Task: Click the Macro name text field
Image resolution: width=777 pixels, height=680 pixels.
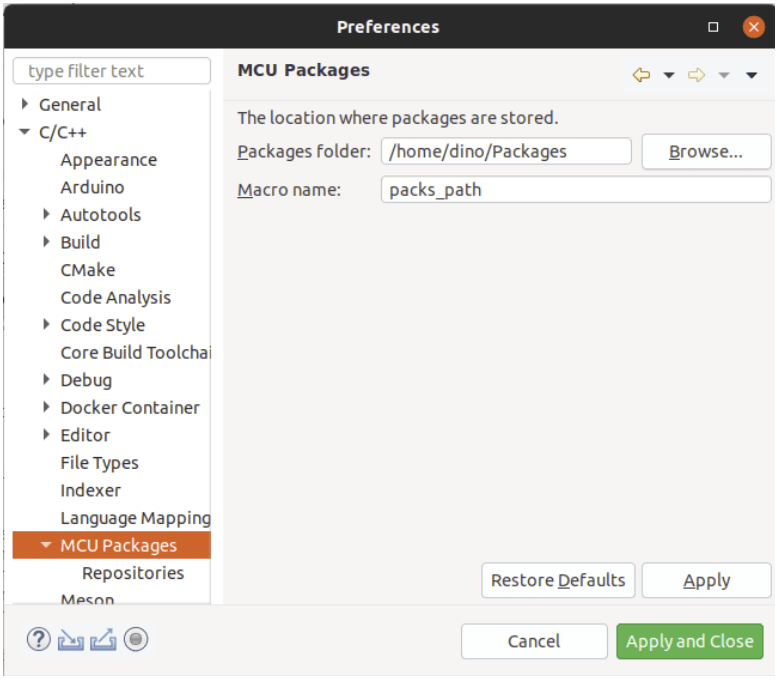Action: pyautogui.click(x=575, y=189)
